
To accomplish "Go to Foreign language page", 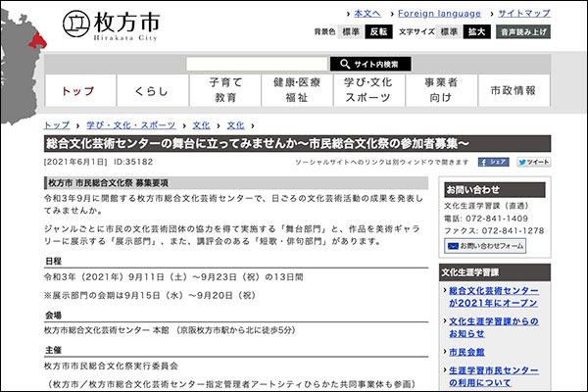I will 439,13.
